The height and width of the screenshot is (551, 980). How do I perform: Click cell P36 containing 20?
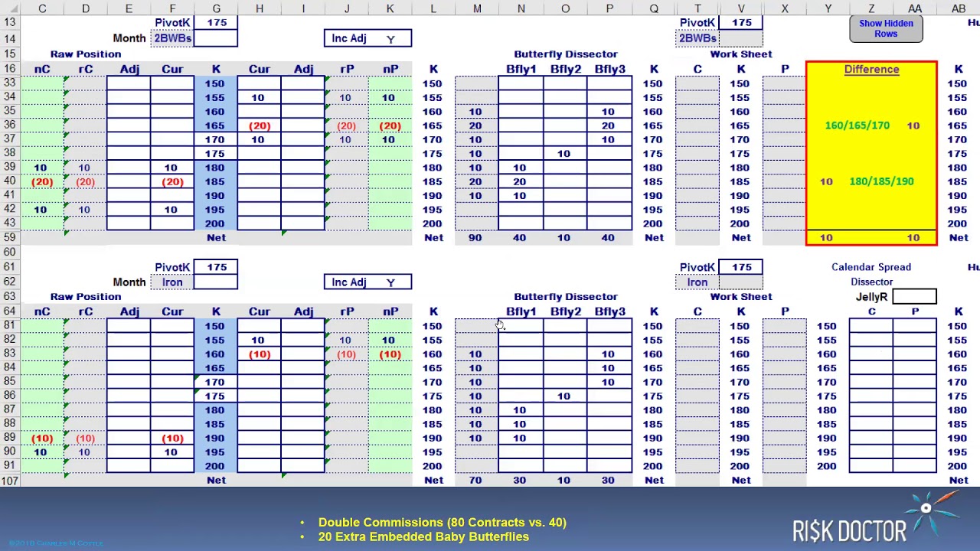point(609,126)
